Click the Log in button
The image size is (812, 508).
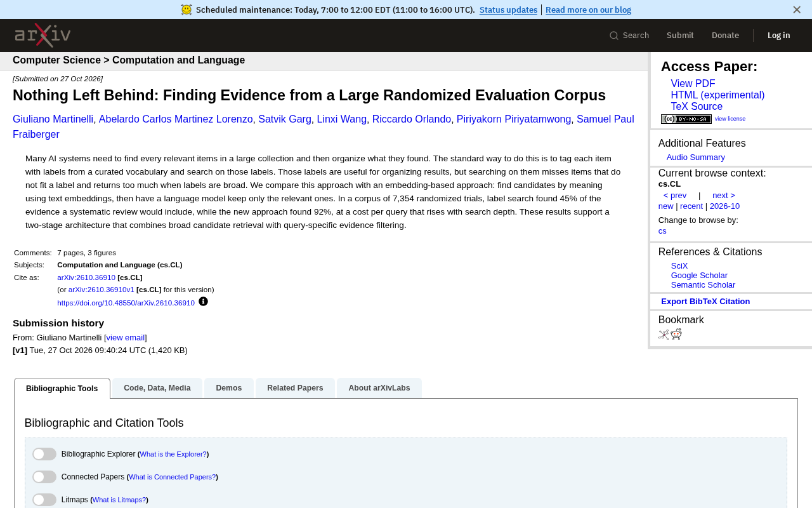point(779,36)
